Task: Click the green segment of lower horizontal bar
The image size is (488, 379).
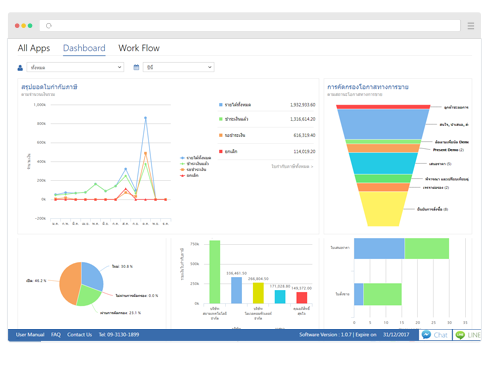Action: [382, 294]
